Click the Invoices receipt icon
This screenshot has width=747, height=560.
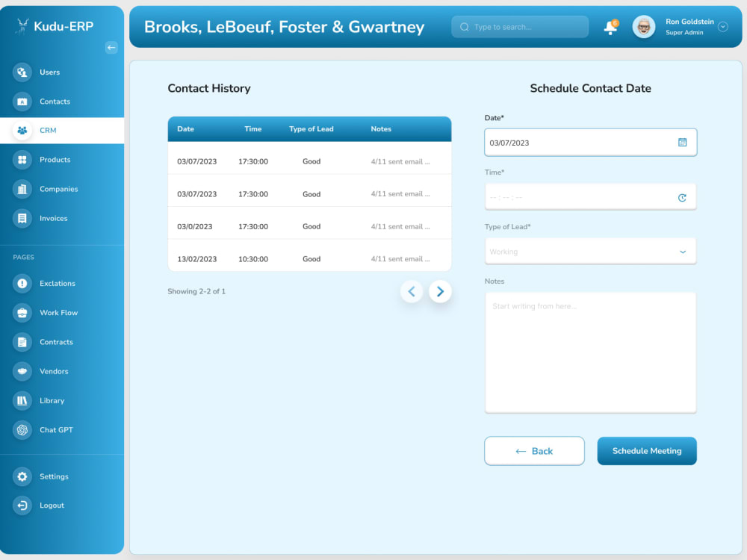point(22,219)
